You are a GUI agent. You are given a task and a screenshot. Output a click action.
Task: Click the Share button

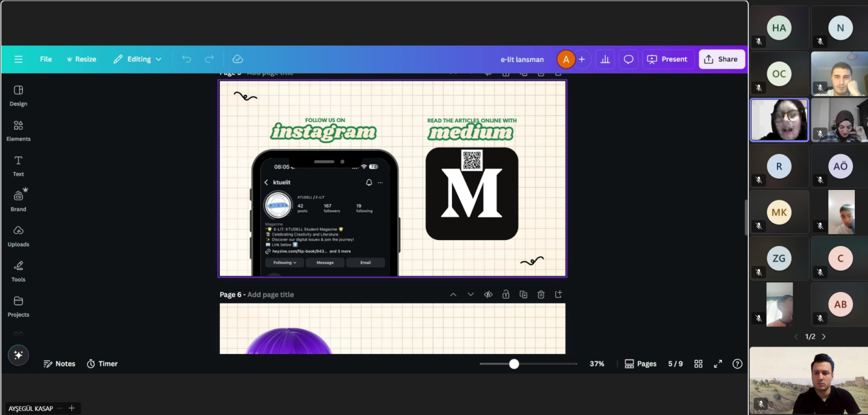(x=721, y=59)
